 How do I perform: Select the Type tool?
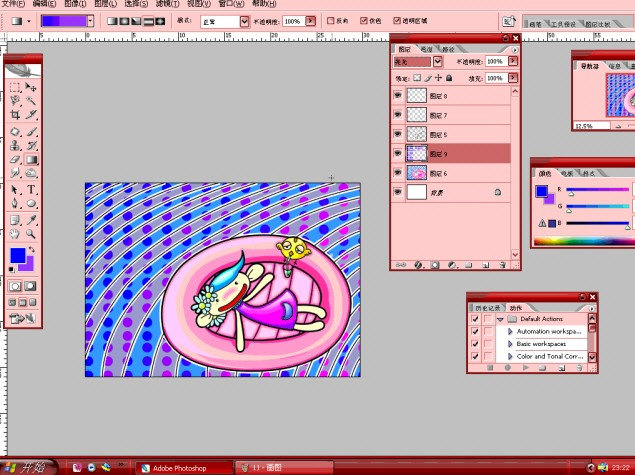pyautogui.click(x=31, y=190)
